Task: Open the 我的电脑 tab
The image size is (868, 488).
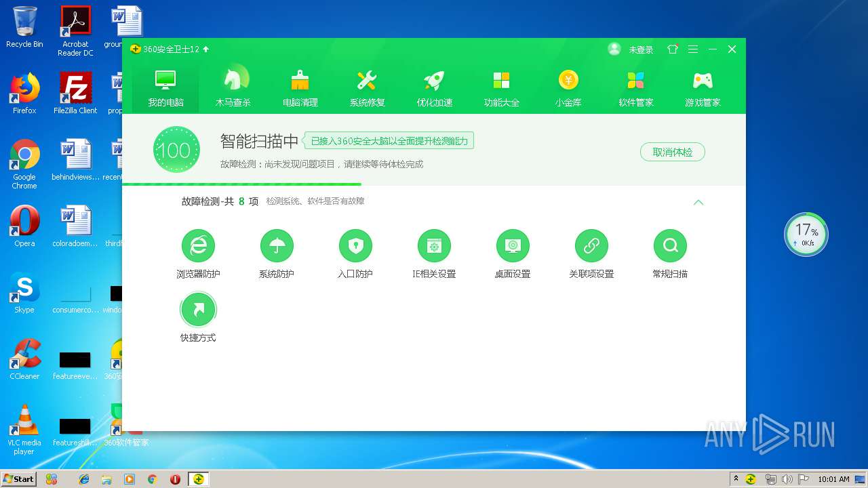Action: (x=165, y=88)
